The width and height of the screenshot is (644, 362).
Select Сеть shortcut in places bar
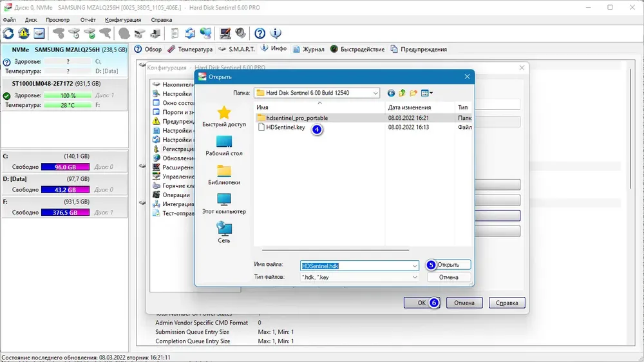pos(224,233)
